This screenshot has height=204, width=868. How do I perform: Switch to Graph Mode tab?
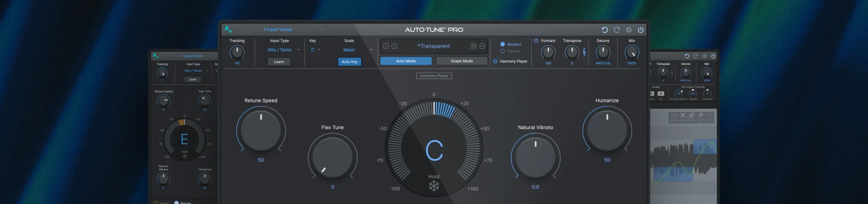[x=462, y=61]
